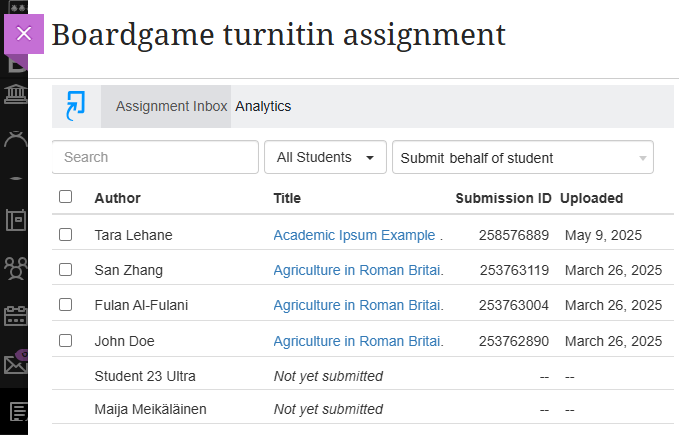This screenshot has height=435, width=679.
Task: Switch to the Analytics tab
Action: coord(263,106)
